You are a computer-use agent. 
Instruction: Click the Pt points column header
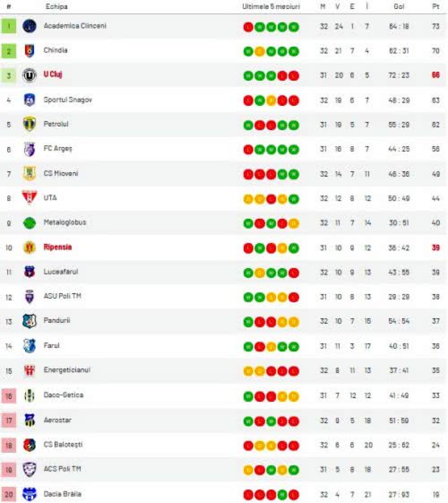click(x=436, y=6)
